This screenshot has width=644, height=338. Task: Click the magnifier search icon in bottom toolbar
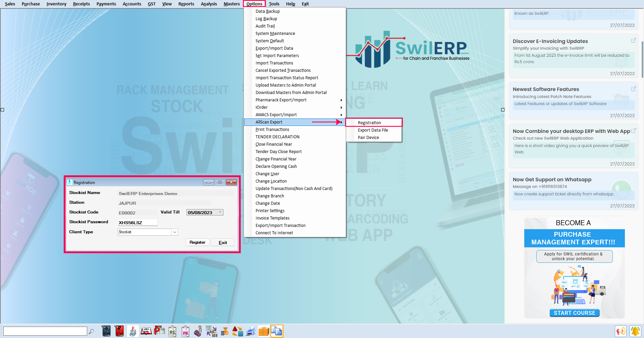point(91,331)
